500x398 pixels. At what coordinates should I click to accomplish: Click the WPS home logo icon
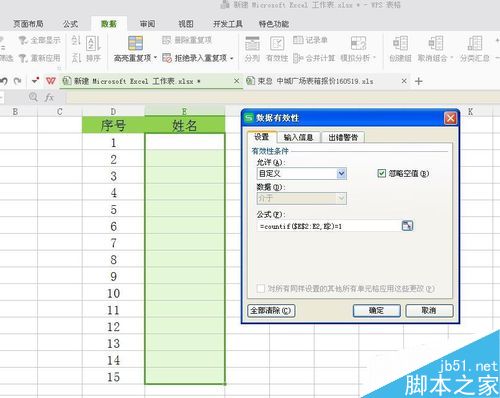coord(51,81)
